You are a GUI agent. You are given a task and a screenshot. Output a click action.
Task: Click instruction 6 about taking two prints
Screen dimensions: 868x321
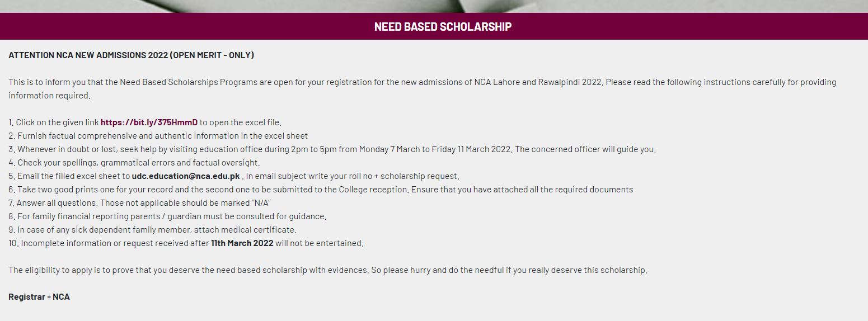click(321, 189)
